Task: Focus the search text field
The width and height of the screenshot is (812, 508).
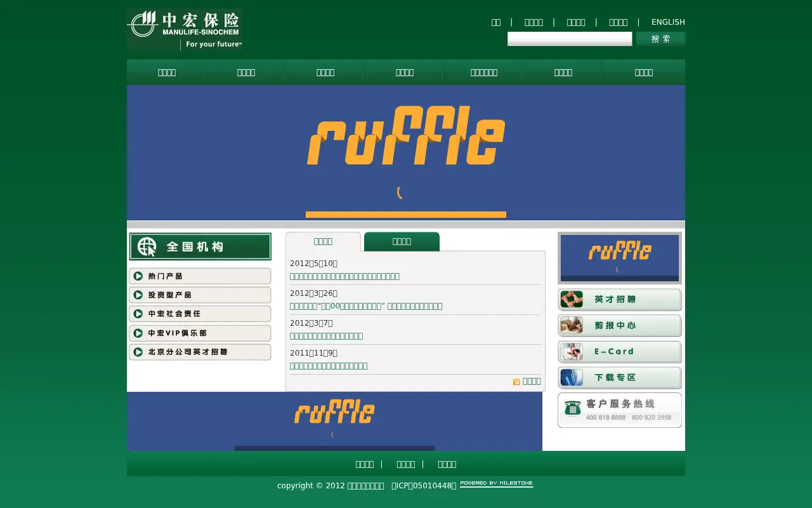Action: 570,39
